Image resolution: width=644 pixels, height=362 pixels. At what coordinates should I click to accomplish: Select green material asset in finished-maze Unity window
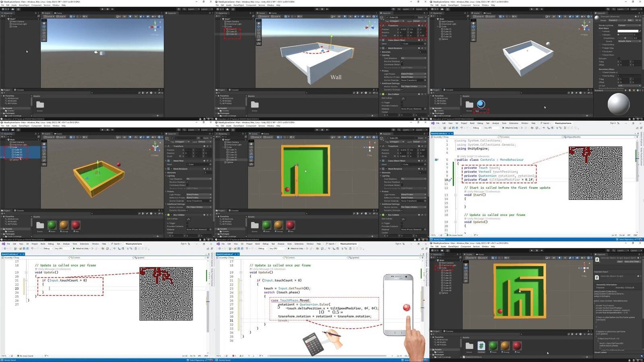(x=493, y=346)
